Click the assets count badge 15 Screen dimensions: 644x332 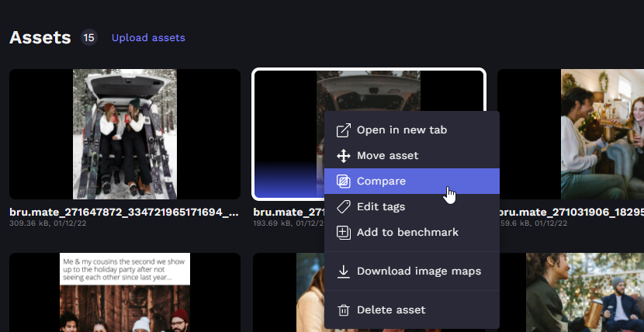[88, 38]
